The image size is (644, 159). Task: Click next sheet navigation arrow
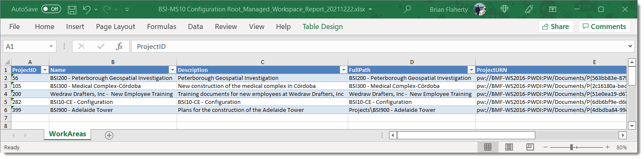tap(26, 135)
